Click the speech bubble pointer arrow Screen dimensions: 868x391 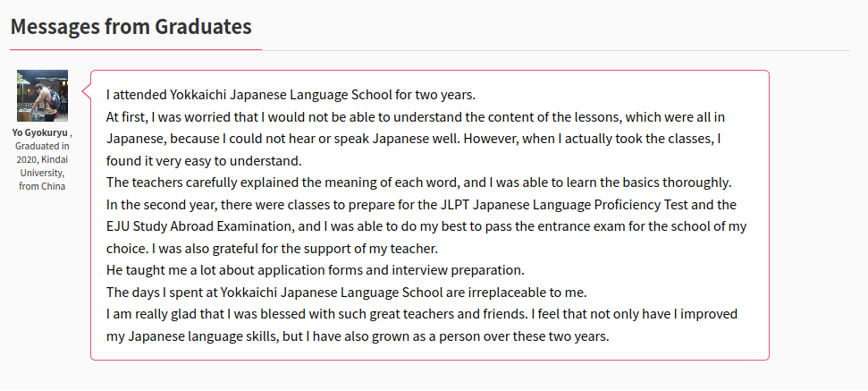[87, 91]
